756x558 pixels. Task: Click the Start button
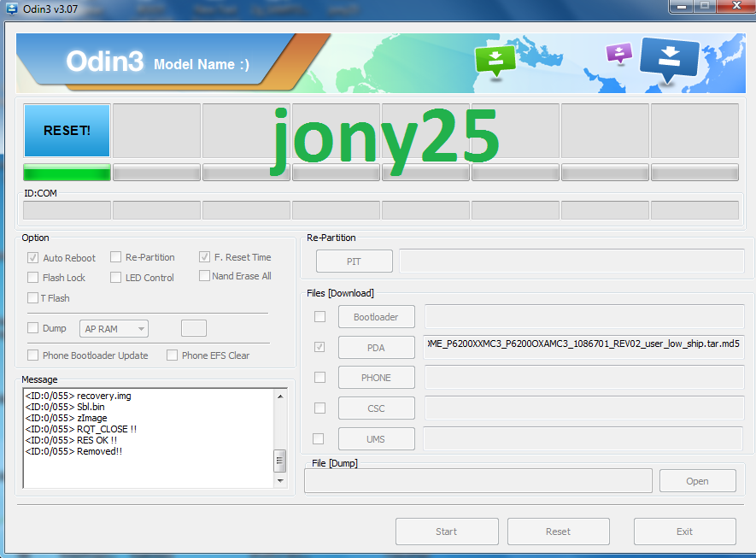[447, 532]
